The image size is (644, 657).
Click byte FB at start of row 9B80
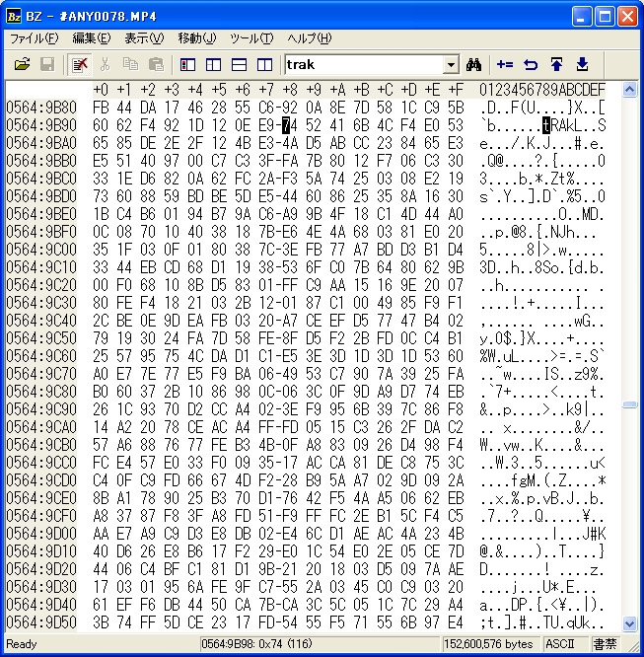pos(101,108)
